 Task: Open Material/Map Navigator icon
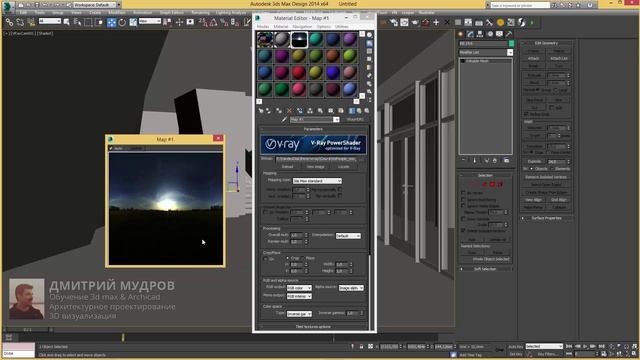(369, 100)
